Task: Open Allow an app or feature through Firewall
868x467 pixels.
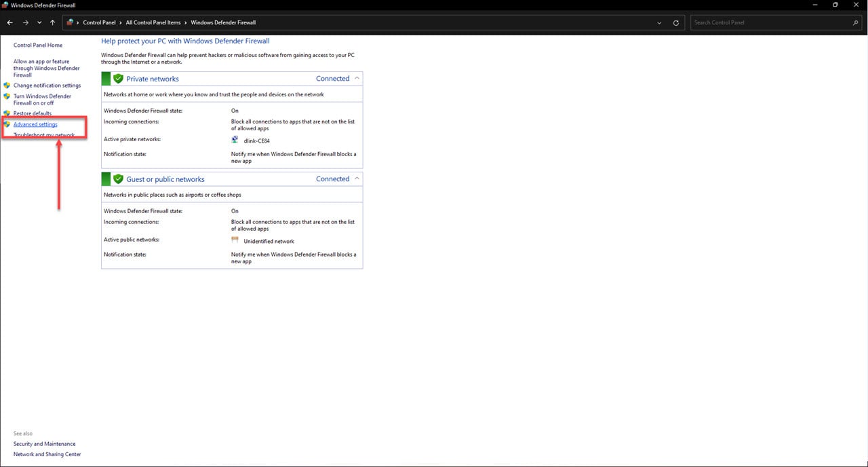Action: point(47,68)
